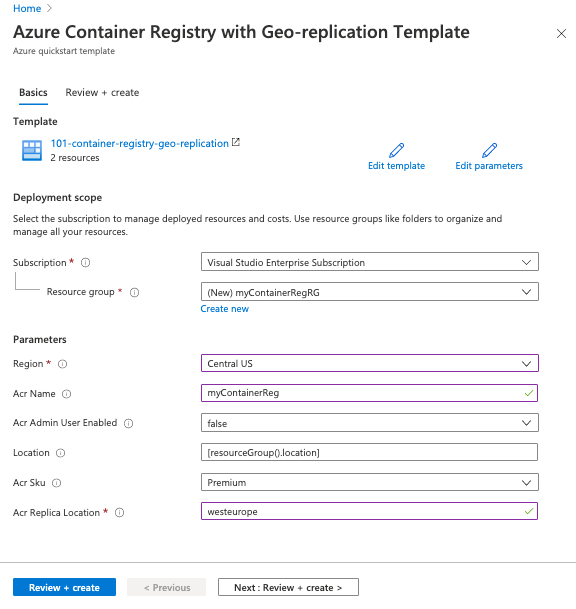Show info tooltip for Acr Replica Location
Viewport: 576px width, 609px height.
tap(120, 513)
